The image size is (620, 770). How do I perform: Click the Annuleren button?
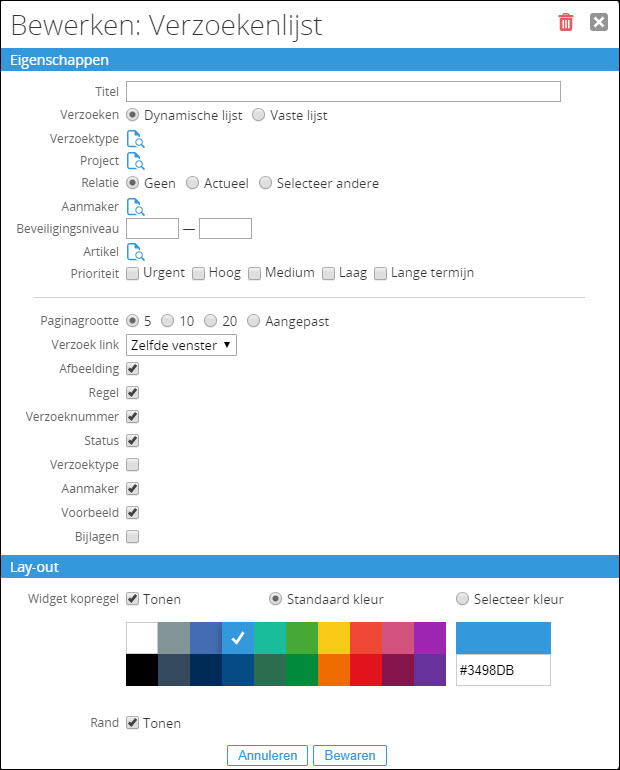[267, 755]
